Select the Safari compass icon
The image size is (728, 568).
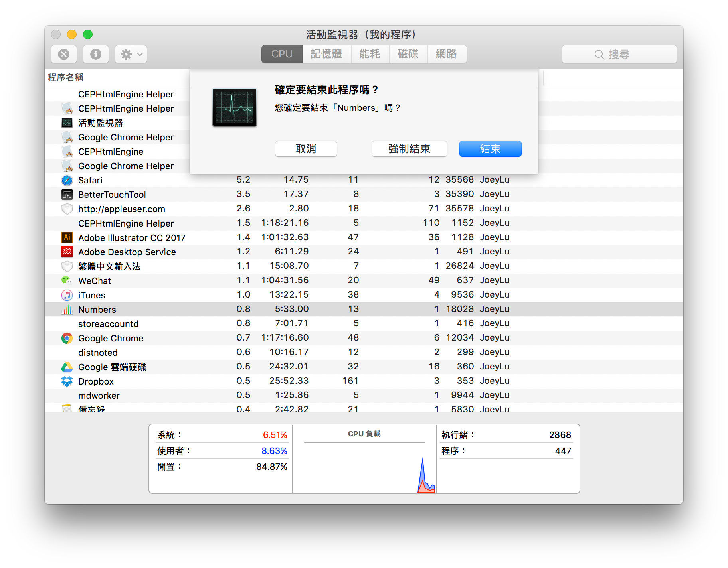tap(67, 180)
